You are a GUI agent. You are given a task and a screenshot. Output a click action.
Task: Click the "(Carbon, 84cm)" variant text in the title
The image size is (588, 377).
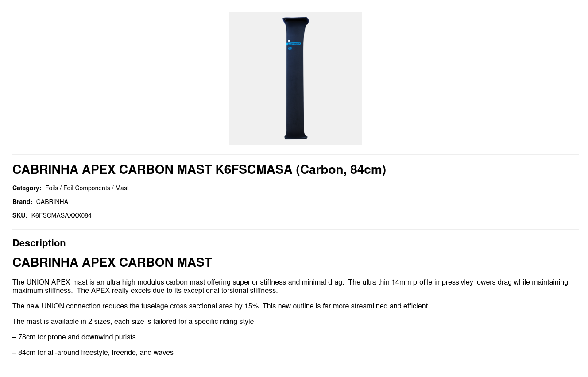coord(340,169)
